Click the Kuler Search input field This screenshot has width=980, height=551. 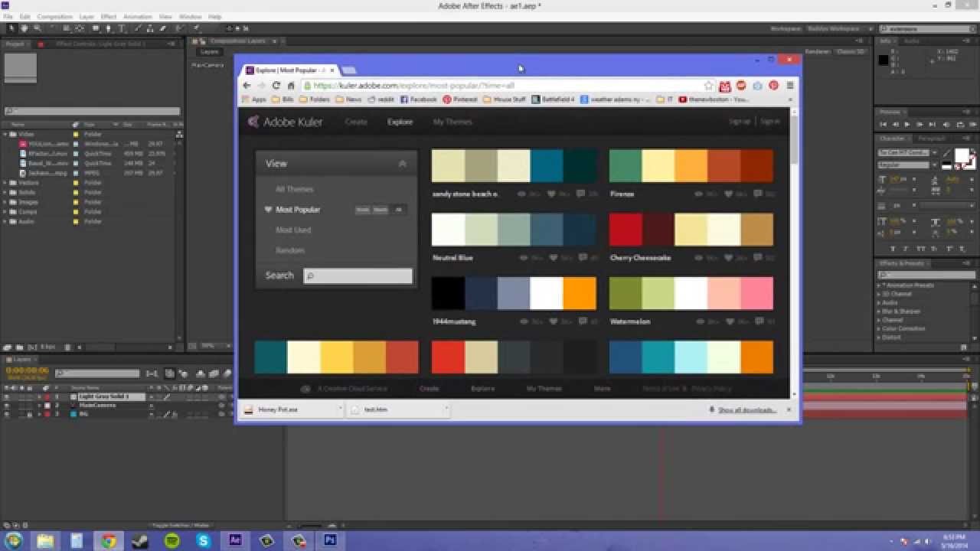(x=358, y=275)
